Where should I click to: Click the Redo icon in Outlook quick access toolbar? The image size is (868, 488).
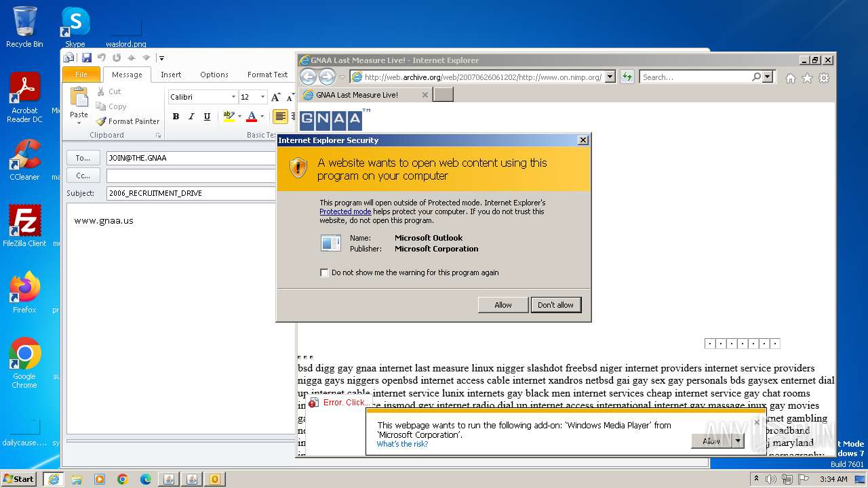117,58
